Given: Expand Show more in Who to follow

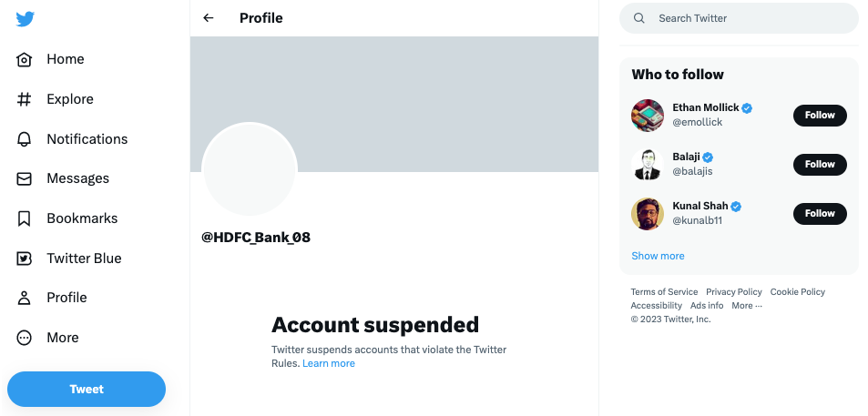Looking at the screenshot, I should (658, 256).
